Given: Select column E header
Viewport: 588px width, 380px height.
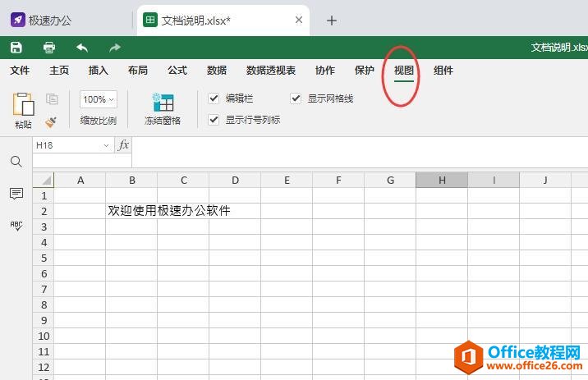Looking at the screenshot, I should pyautogui.click(x=287, y=181).
